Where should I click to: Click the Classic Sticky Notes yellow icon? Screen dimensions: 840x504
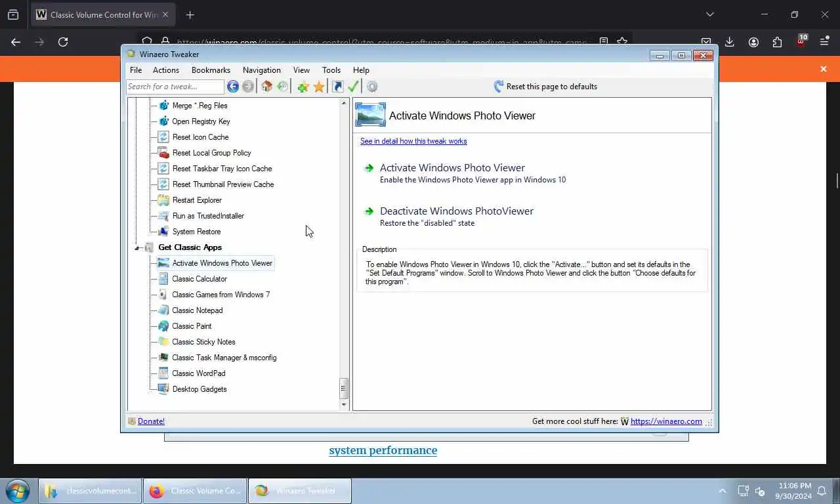tap(163, 342)
